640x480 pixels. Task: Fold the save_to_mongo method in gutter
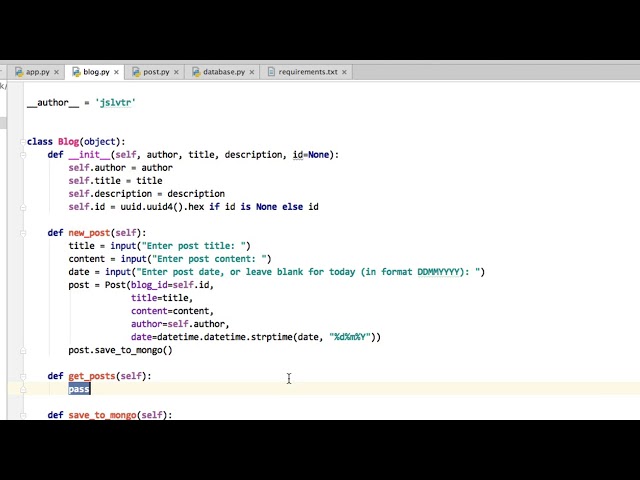(23, 416)
